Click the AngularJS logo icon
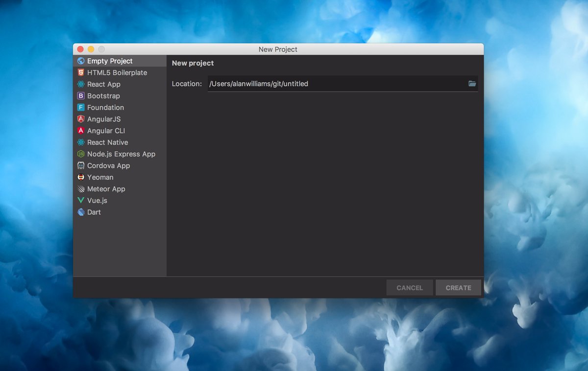Image resolution: width=588 pixels, height=371 pixels. 81,119
